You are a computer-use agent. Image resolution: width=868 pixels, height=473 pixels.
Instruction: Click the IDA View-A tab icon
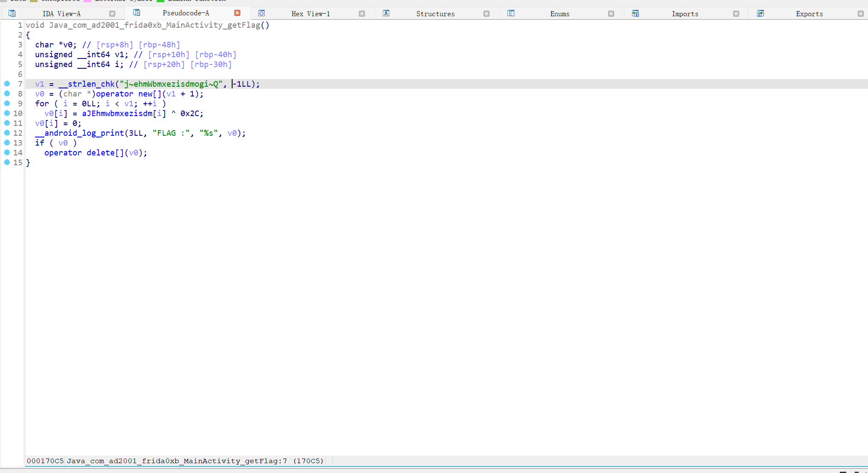[12, 13]
